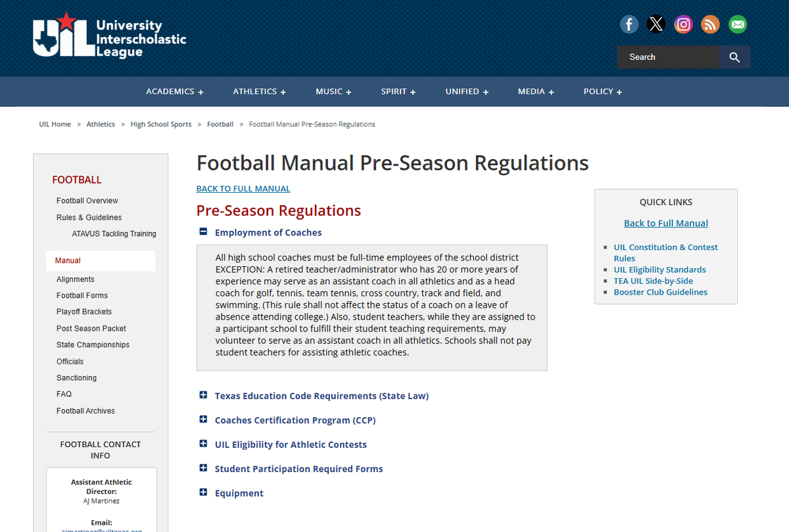The height and width of the screenshot is (532, 789).
Task: Open TEA UIL Side-by-Side link
Action: point(653,281)
